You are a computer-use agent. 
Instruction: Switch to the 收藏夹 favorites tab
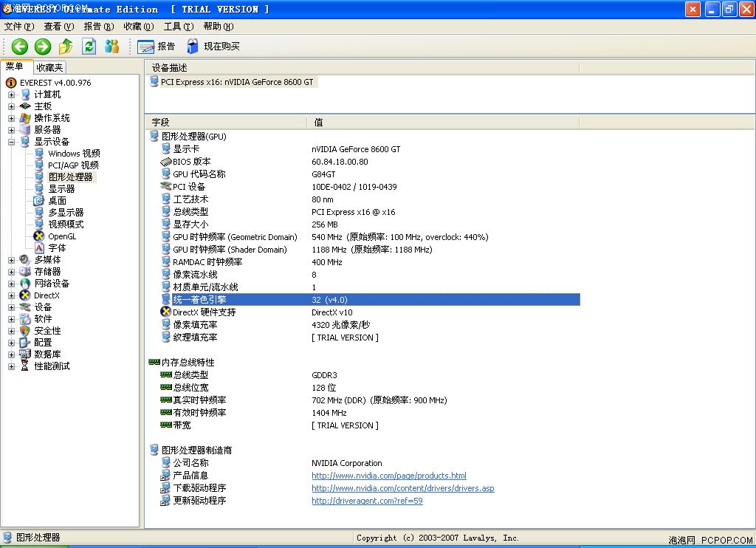pos(49,67)
